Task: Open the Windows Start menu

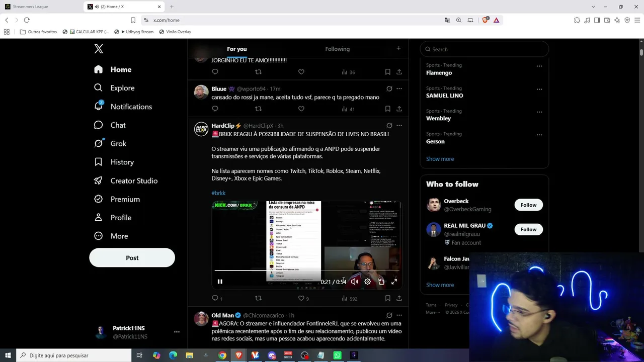Action: [x=8, y=355]
